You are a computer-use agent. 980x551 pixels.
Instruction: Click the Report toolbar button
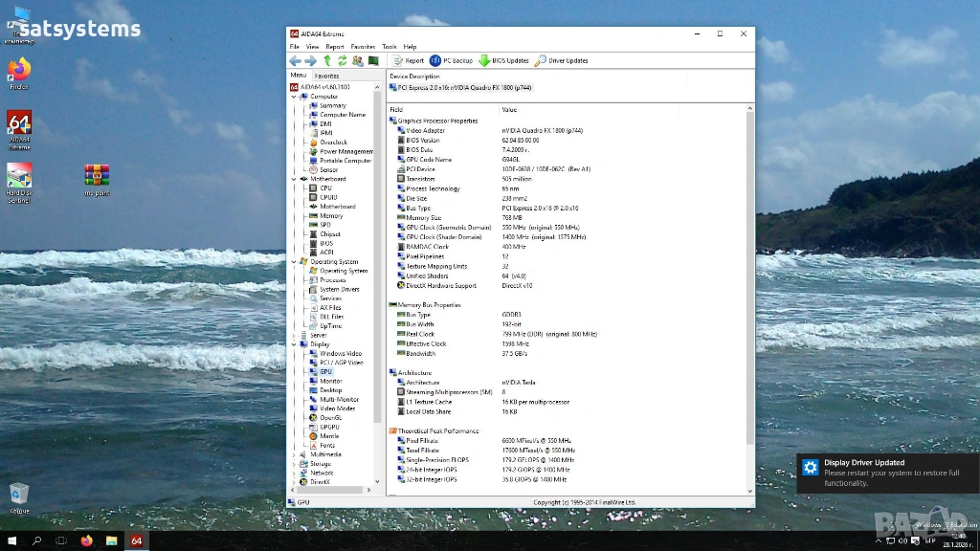tap(408, 60)
